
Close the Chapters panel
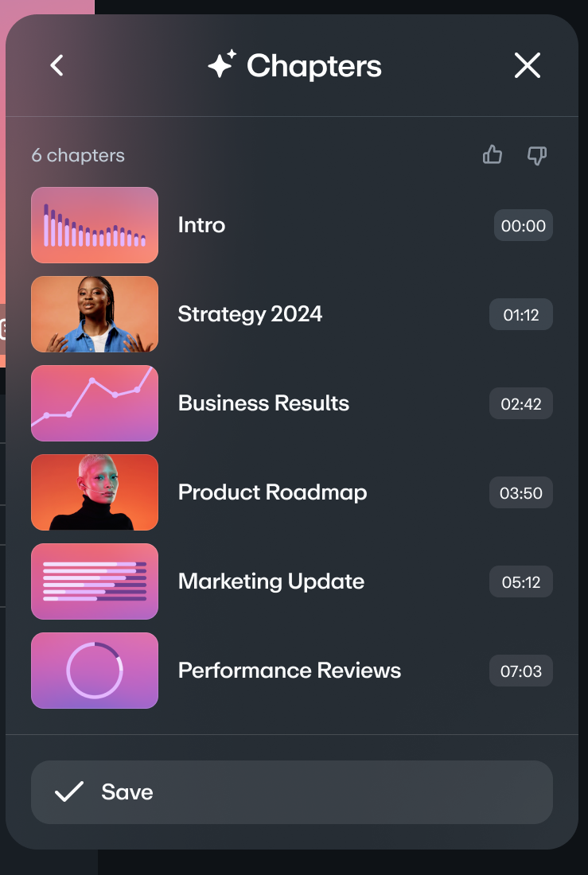click(528, 65)
